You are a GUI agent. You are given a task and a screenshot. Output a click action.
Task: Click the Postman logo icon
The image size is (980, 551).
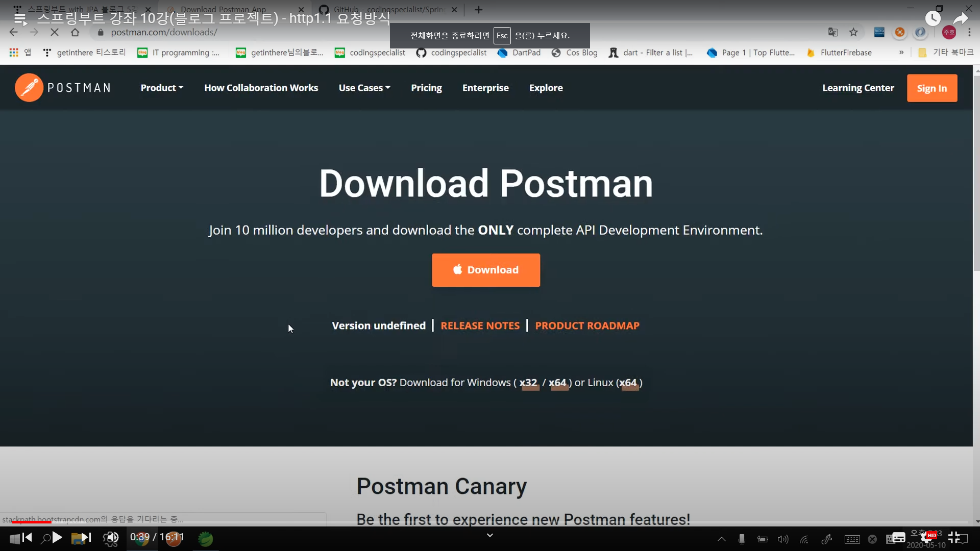(29, 88)
